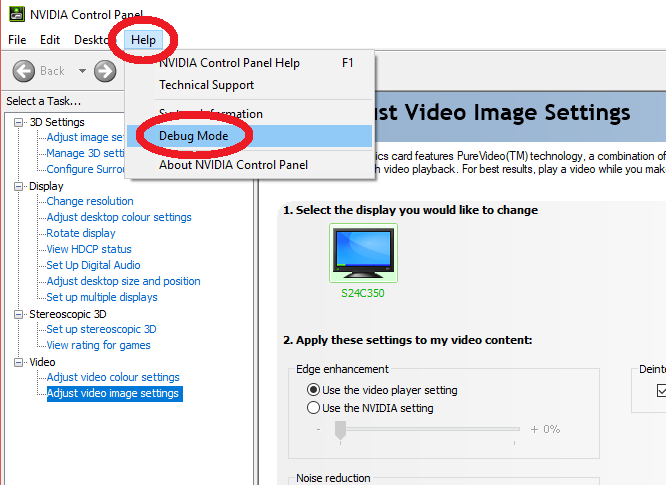The height and width of the screenshot is (485, 666).
Task: Close the Help menu
Action: 143,39
